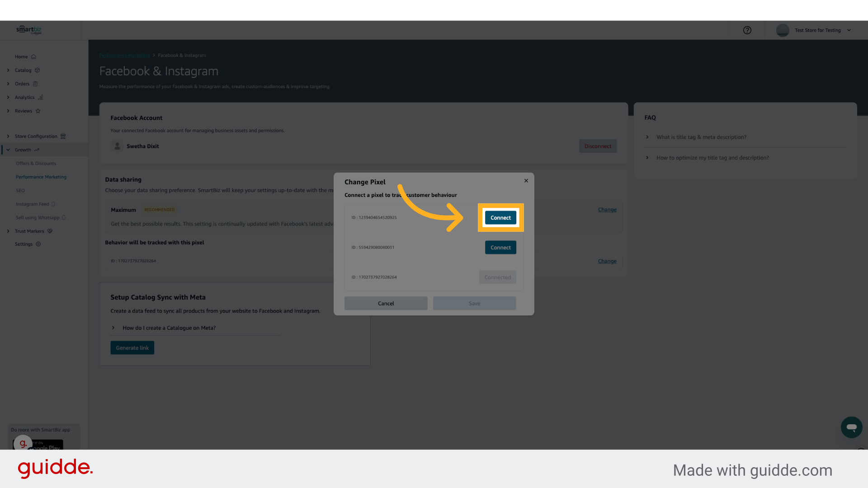The height and width of the screenshot is (488, 868).
Task: Click the Swetha Dixit profile avatar
Action: pos(117,146)
